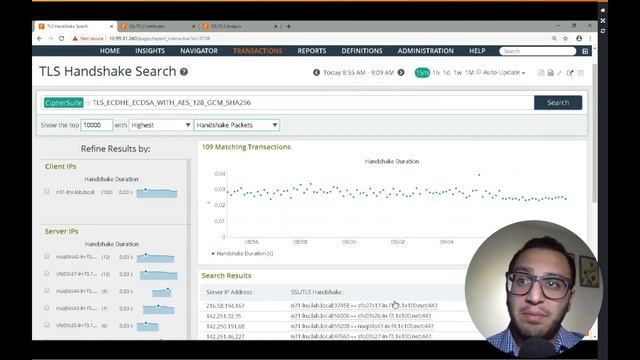Check the second Server IPs entry checkbox
640x360 pixels.
click(x=47, y=273)
